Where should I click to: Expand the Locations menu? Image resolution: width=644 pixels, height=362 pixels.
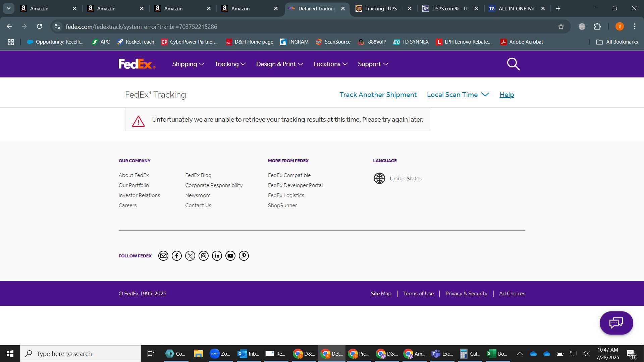330,64
